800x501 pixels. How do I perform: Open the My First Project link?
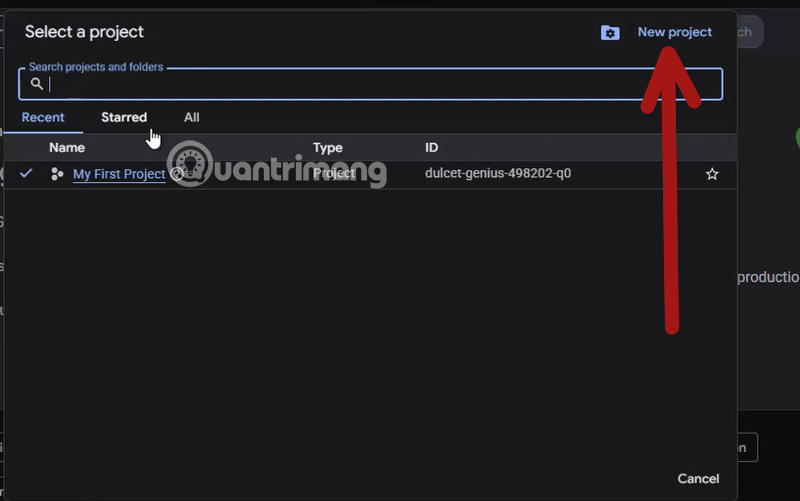119,174
